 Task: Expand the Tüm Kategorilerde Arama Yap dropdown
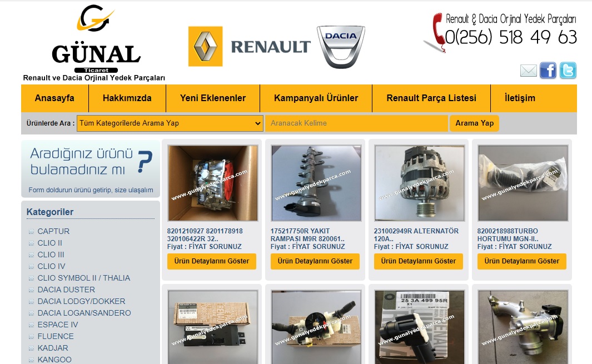(170, 123)
